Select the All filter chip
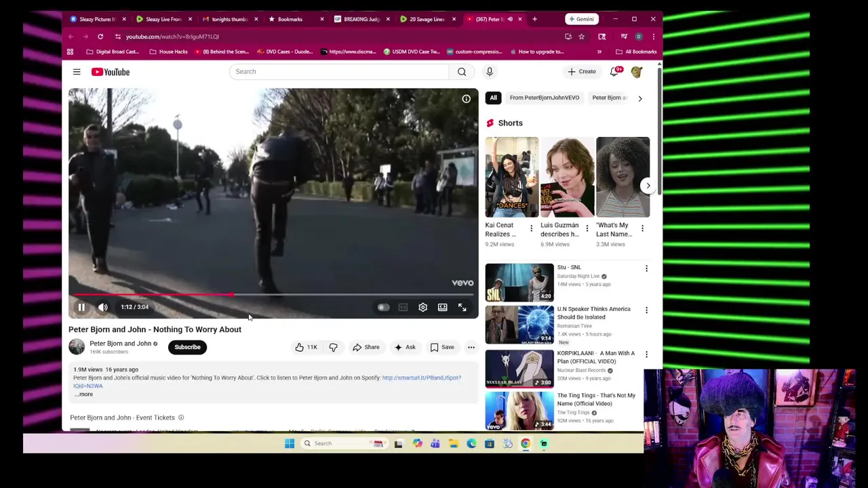This screenshot has height=488, width=868. pos(494,98)
